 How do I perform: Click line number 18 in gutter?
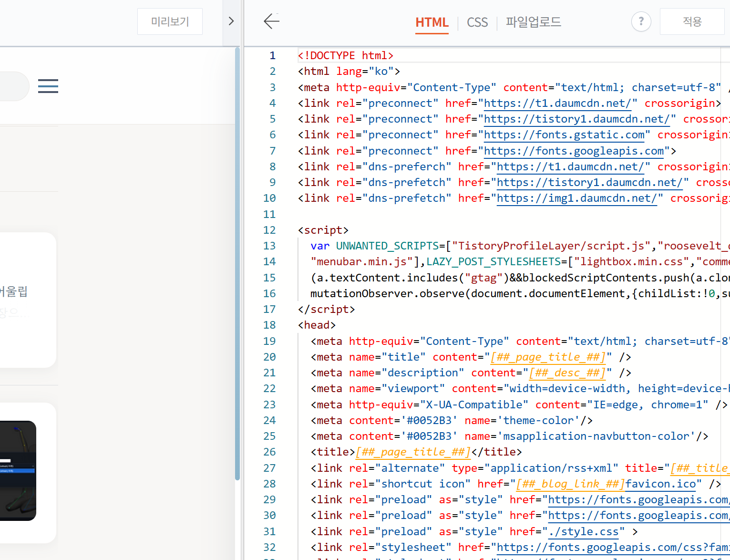[269, 325]
